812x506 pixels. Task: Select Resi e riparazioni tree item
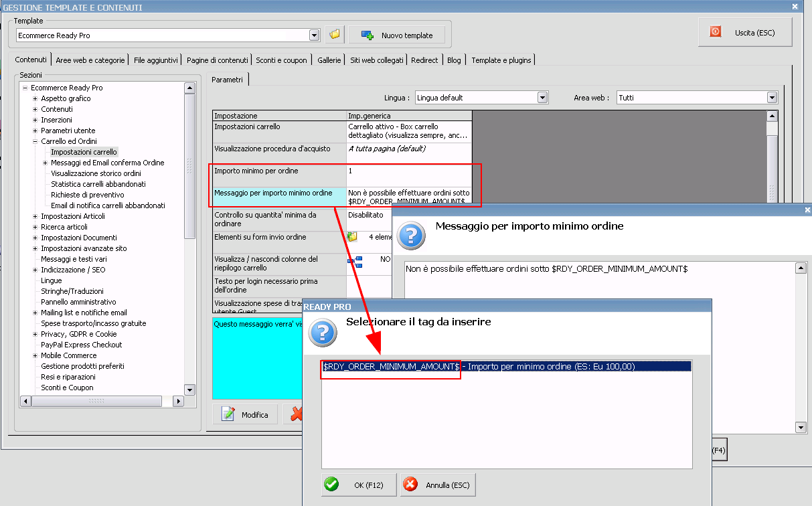(68, 377)
